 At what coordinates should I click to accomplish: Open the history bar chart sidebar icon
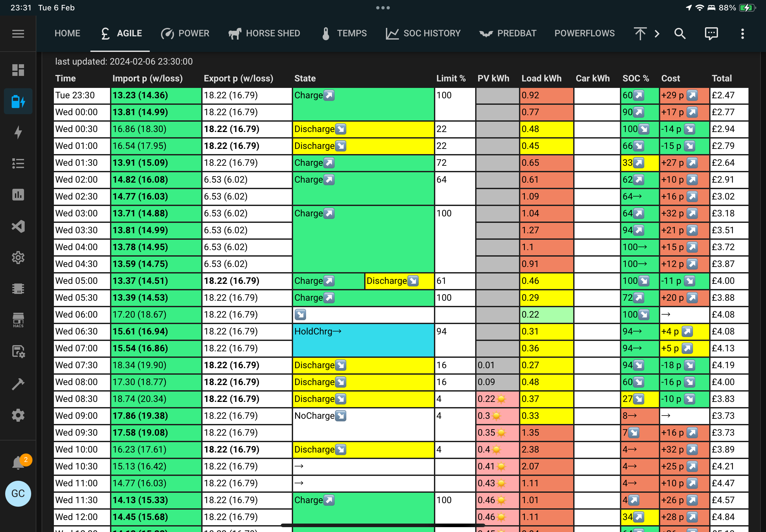(18, 195)
